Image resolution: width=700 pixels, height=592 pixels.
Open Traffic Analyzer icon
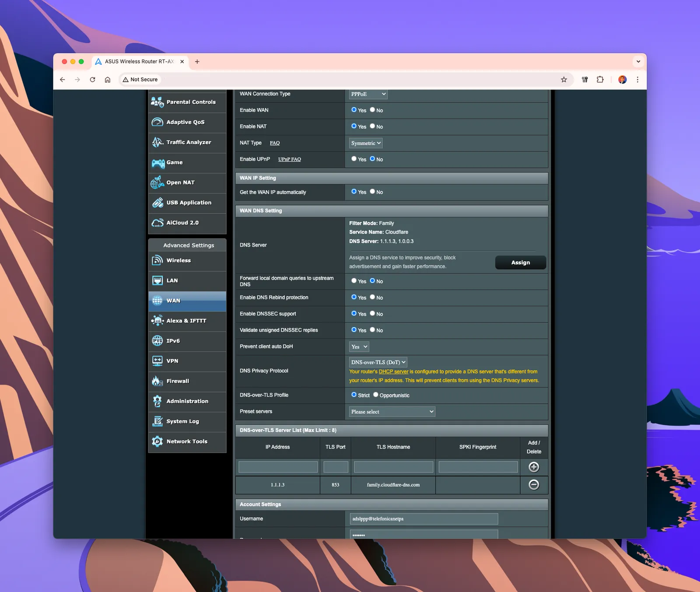157,142
